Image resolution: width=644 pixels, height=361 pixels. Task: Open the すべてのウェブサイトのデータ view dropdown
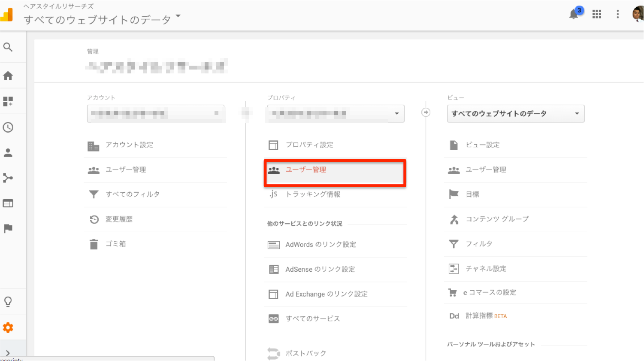(x=515, y=114)
